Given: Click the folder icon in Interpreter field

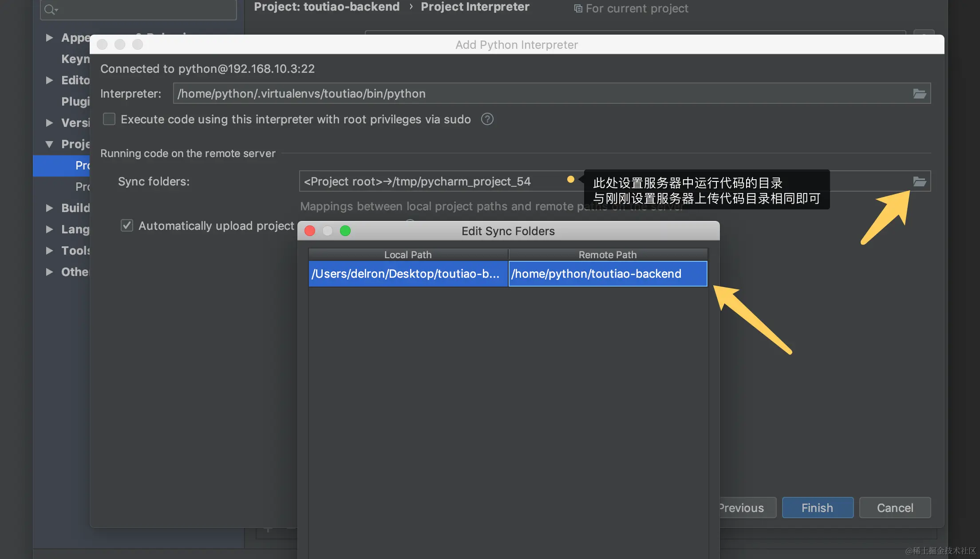Looking at the screenshot, I should coord(919,94).
